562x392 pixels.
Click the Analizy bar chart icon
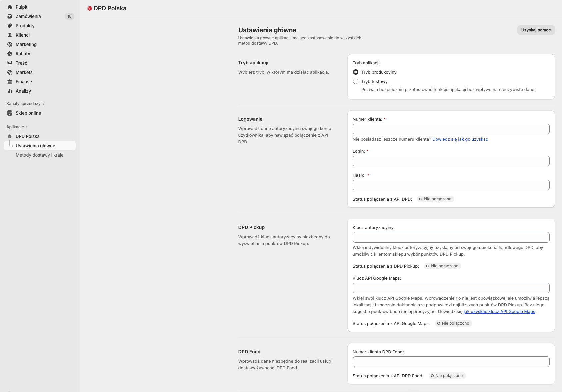(x=10, y=91)
